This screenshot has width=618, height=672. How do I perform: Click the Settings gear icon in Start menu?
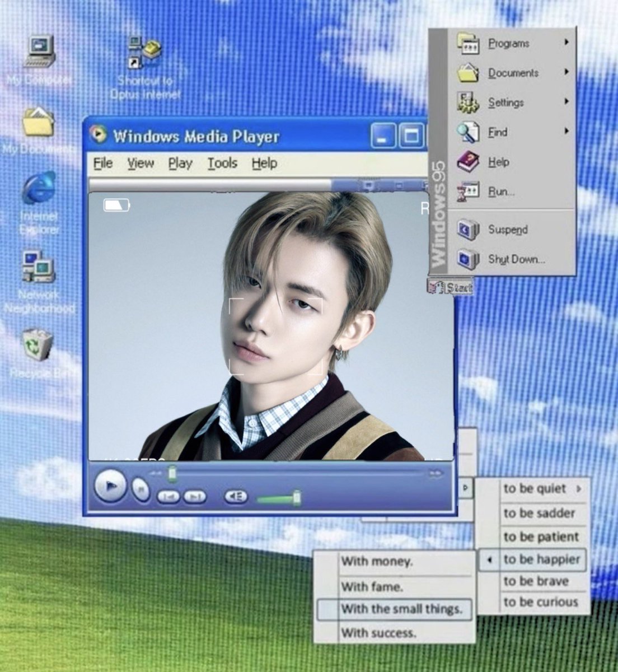pos(467,102)
